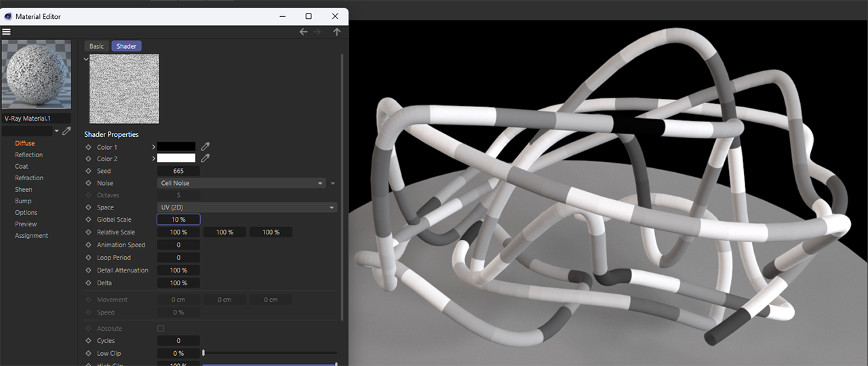The height and width of the screenshot is (366, 868).
Task: Pick Color 1 with its eyedropper
Action: [205, 146]
